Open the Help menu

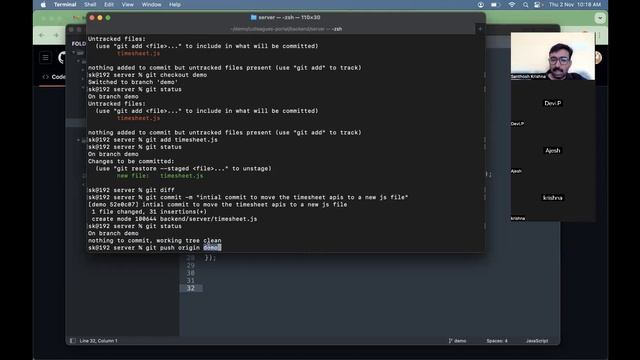(x=175, y=4)
